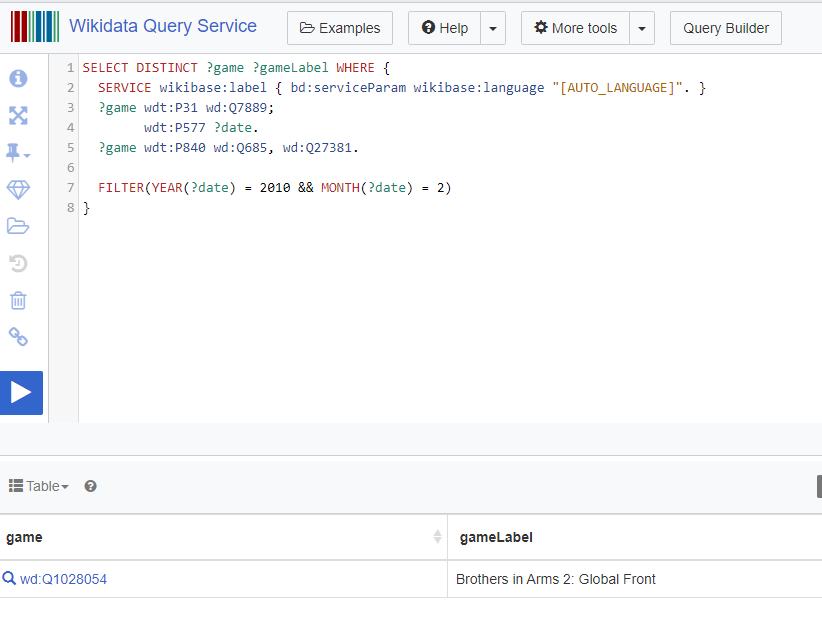Click the open folder icon in sidebar
Image resolution: width=822 pixels, height=617 pixels.
18,226
